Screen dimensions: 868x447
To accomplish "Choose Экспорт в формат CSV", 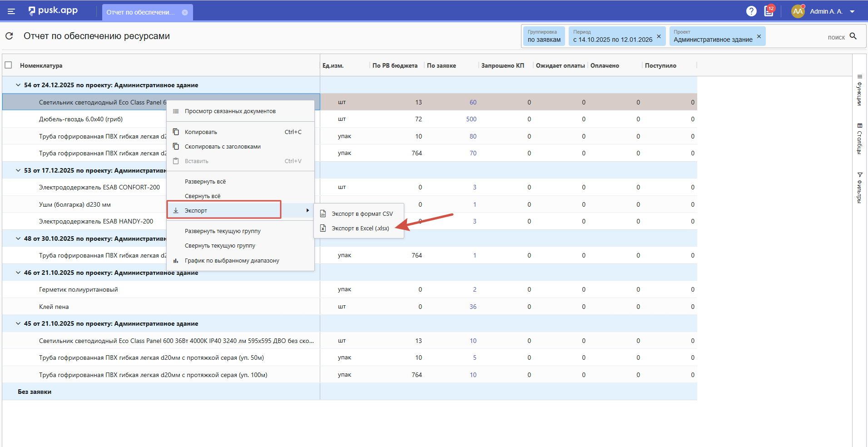I will [362, 214].
